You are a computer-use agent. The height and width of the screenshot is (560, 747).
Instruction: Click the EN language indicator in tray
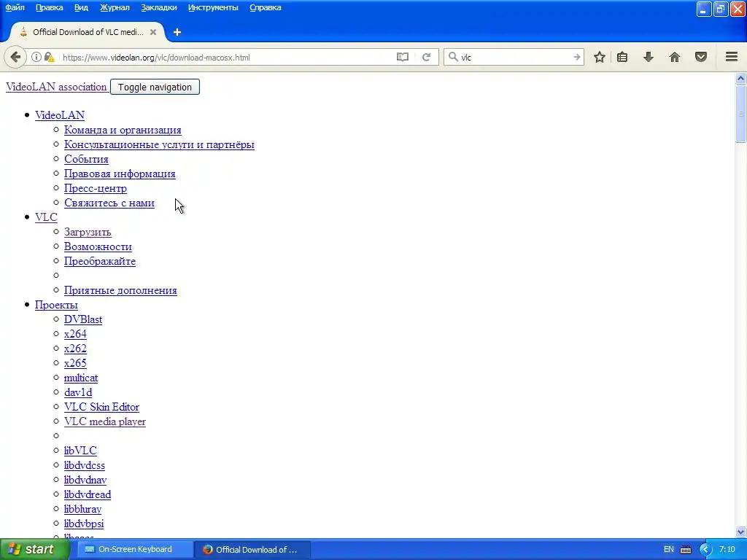click(x=669, y=550)
